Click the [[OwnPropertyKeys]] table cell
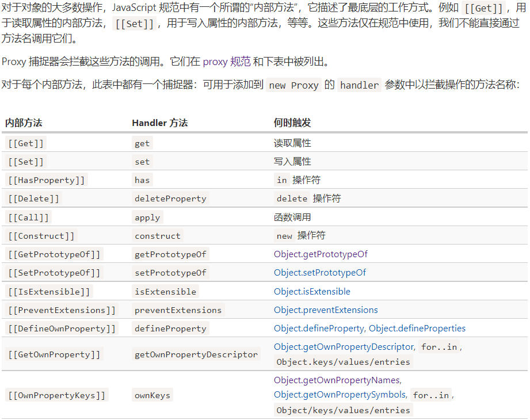This screenshot has width=530, height=420. [x=57, y=395]
